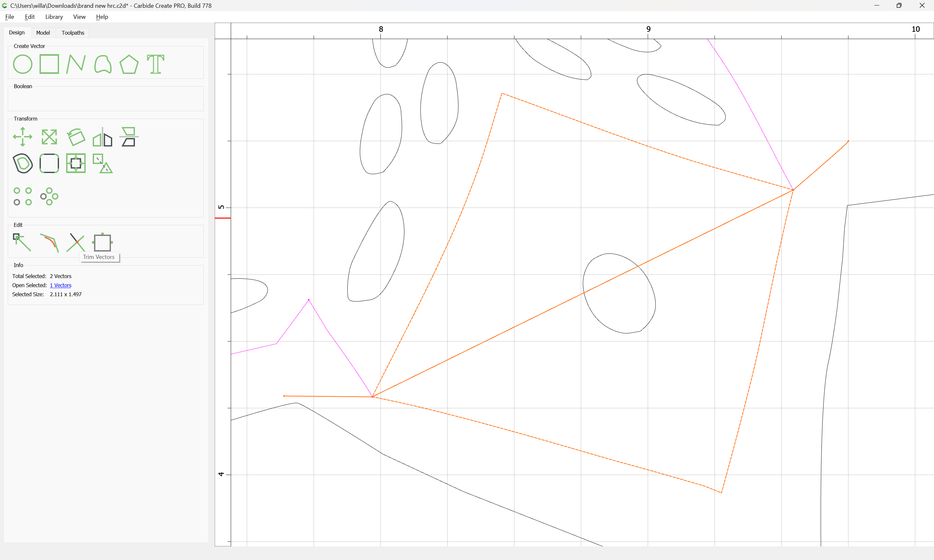The width and height of the screenshot is (934, 560).
Task: Open the Linear Array tool
Action: pyautogui.click(x=23, y=196)
